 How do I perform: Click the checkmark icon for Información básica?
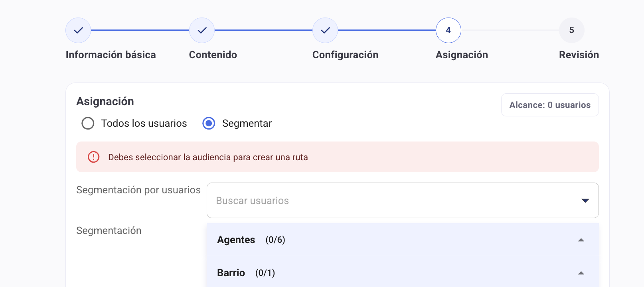pyautogui.click(x=78, y=30)
